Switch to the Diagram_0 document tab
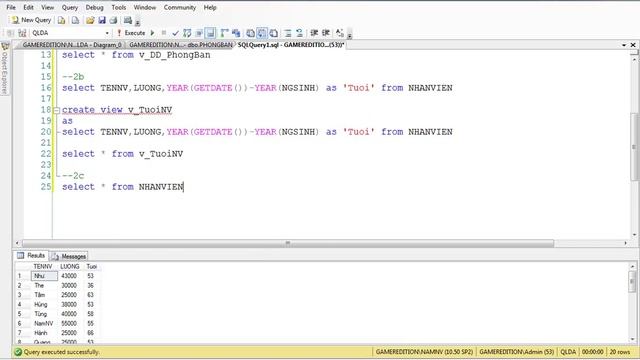Screen dimensions: 640x360 (72, 45)
